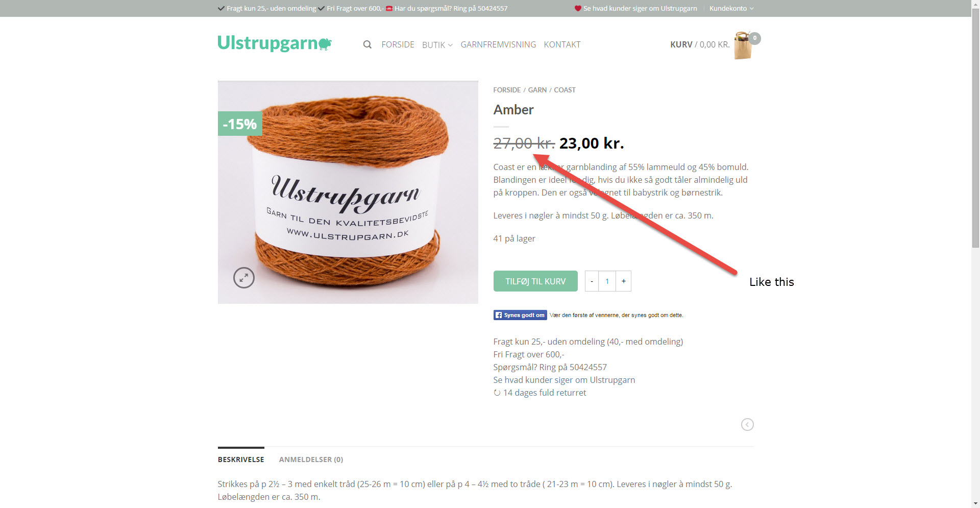The width and height of the screenshot is (980, 508).
Task: Click the quantity input field
Action: 607,281
